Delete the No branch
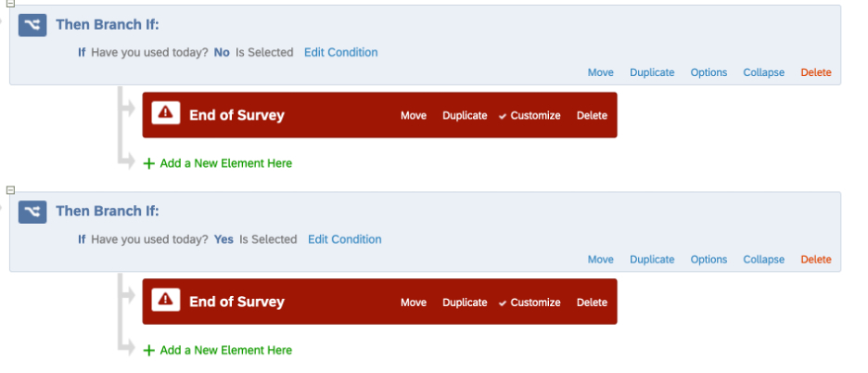This screenshot has width=868, height=373. click(816, 72)
